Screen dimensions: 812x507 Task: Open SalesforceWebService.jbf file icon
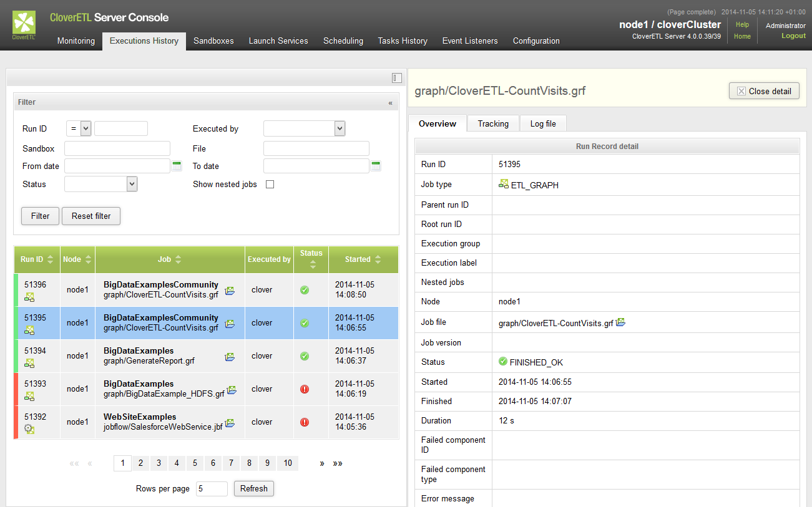pos(230,423)
